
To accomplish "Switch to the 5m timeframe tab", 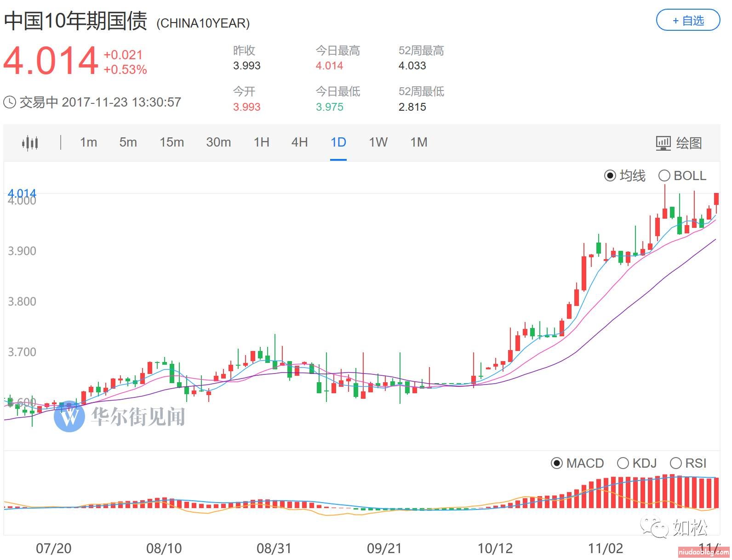I will pyautogui.click(x=128, y=142).
